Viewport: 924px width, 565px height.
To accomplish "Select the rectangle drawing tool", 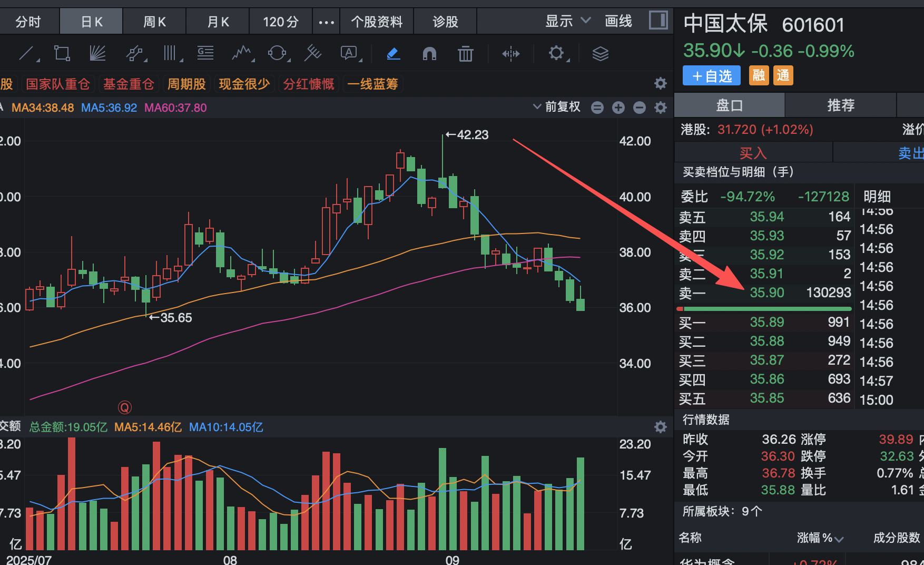I will pos(62,53).
